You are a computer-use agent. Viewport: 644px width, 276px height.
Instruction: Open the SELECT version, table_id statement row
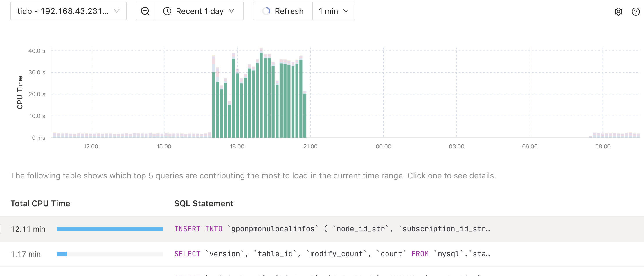(332, 254)
